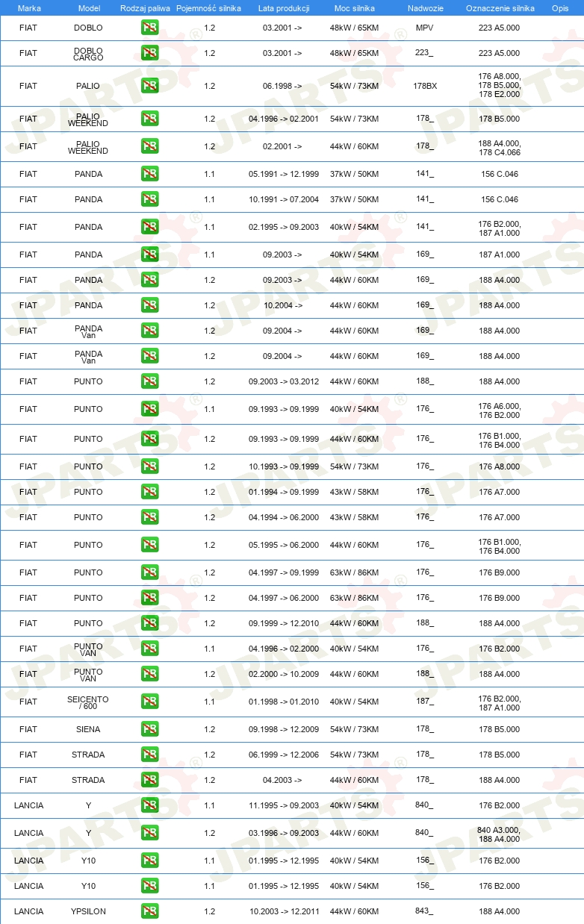Click the 09.2003 -> 03.2012 date cell
584x924 pixels.
[x=284, y=381]
